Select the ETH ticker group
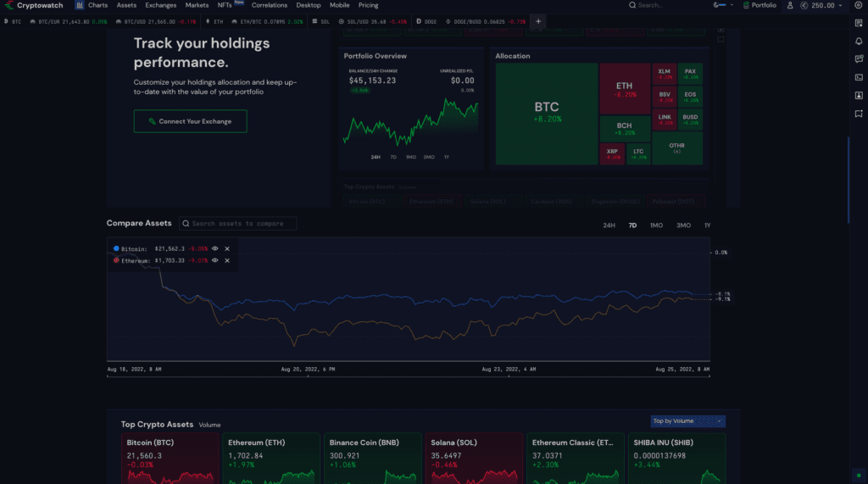Image resolution: width=868 pixels, height=484 pixels. click(x=214, y=21)
